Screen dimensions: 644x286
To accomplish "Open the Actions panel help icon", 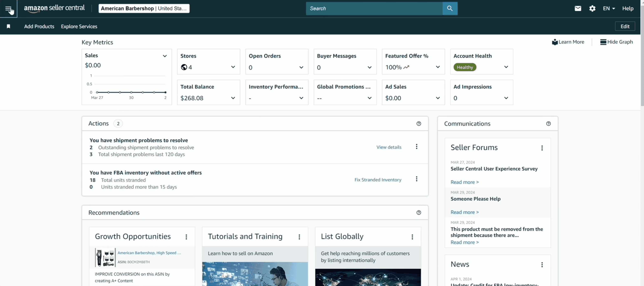I will point(419,124).
